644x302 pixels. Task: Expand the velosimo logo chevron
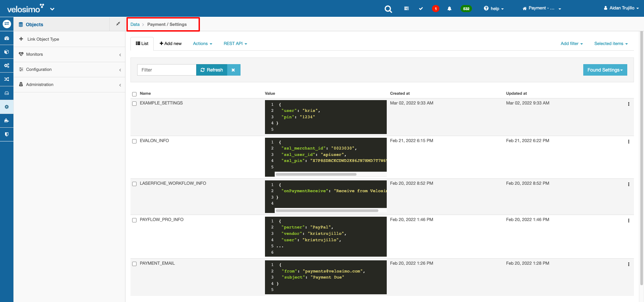coord(52,9)
